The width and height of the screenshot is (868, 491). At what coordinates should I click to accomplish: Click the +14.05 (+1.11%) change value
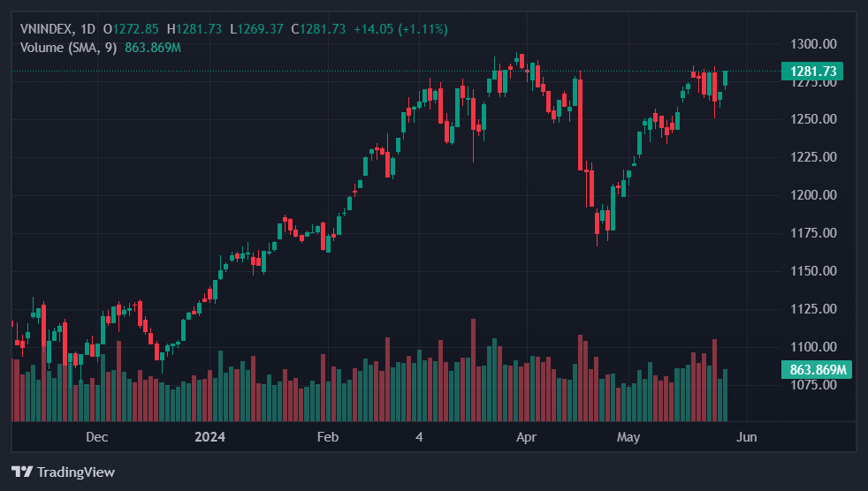tap(400, 29)
